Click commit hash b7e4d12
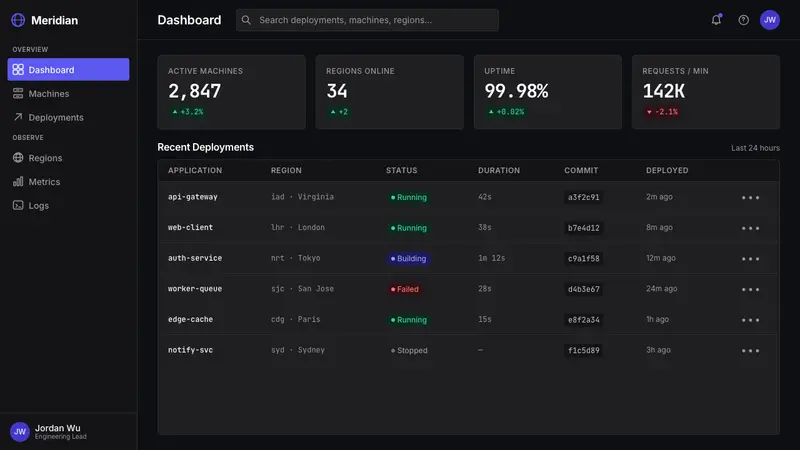 tap(584, 228)
